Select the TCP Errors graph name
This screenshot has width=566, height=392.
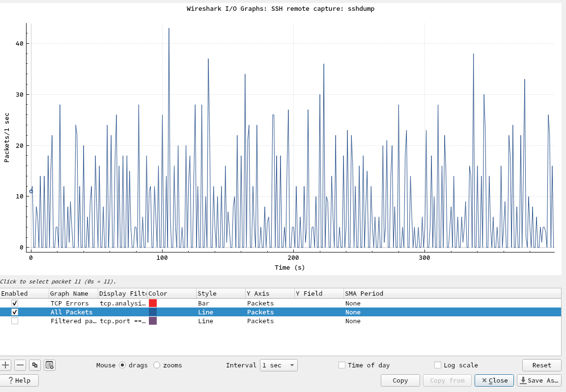click(69, 303)
